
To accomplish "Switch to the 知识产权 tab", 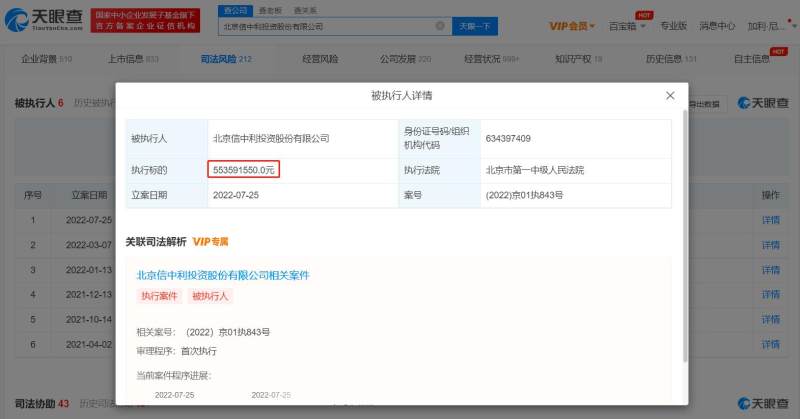I will 579,59.
